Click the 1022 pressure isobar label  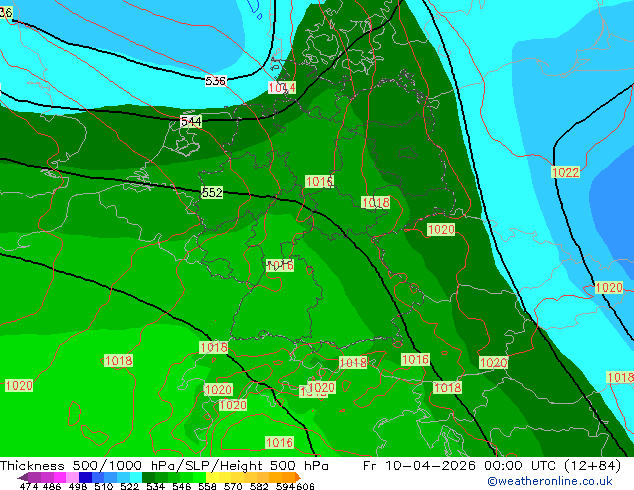[565, 172]
